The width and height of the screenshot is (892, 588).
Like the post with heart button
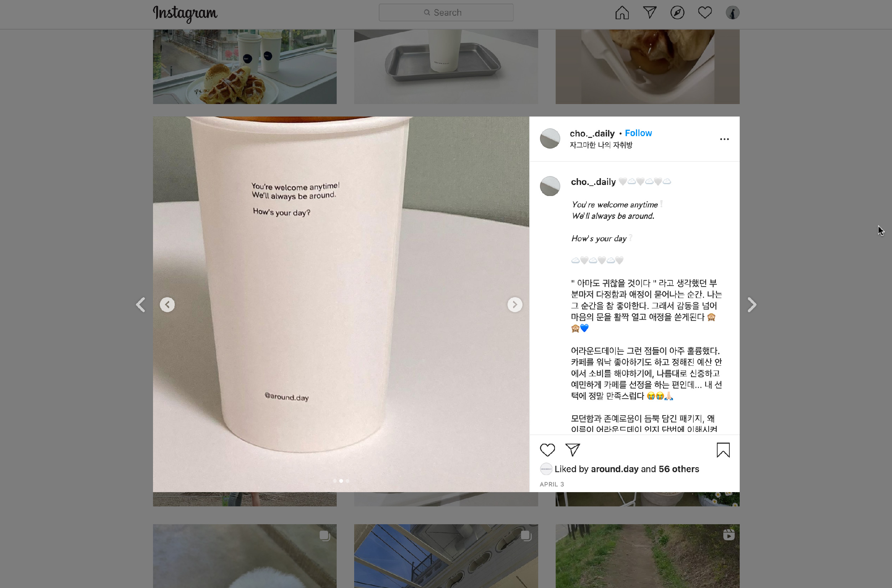click(x=547, y=450)
